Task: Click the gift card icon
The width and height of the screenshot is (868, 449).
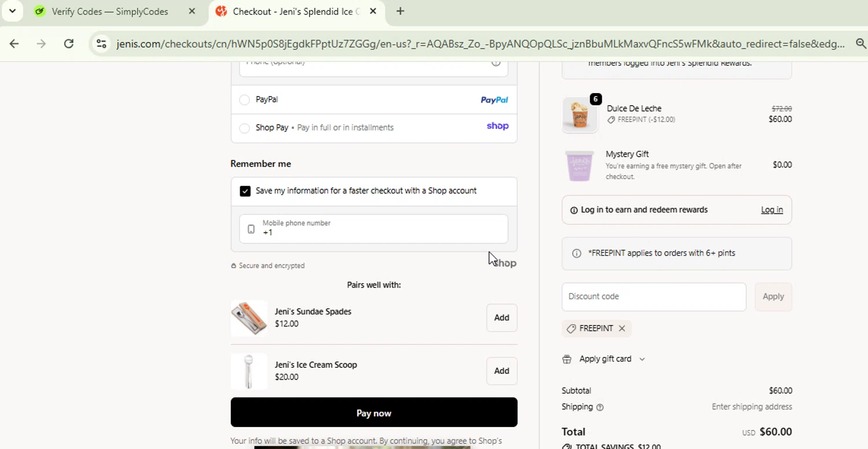Action: point(567,359)
